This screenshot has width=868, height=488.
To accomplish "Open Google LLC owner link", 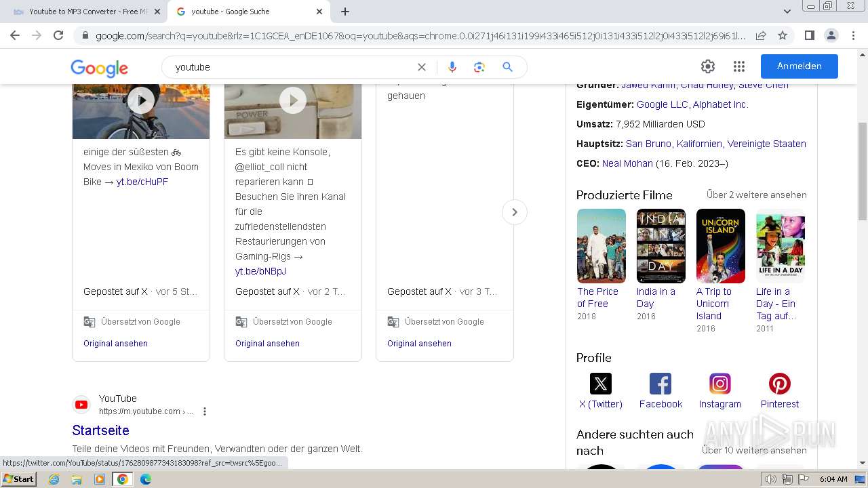I will [x=662, y=104].
